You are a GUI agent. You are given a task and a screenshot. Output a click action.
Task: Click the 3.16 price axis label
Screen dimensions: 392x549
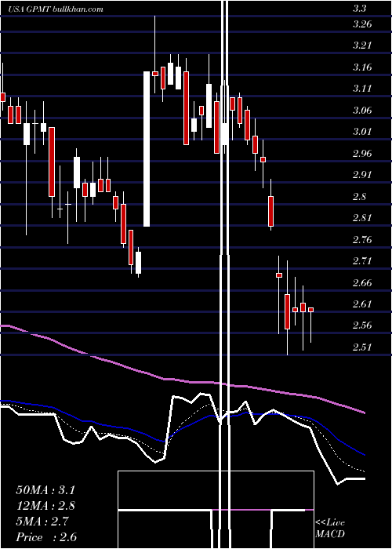pos(362,67)
